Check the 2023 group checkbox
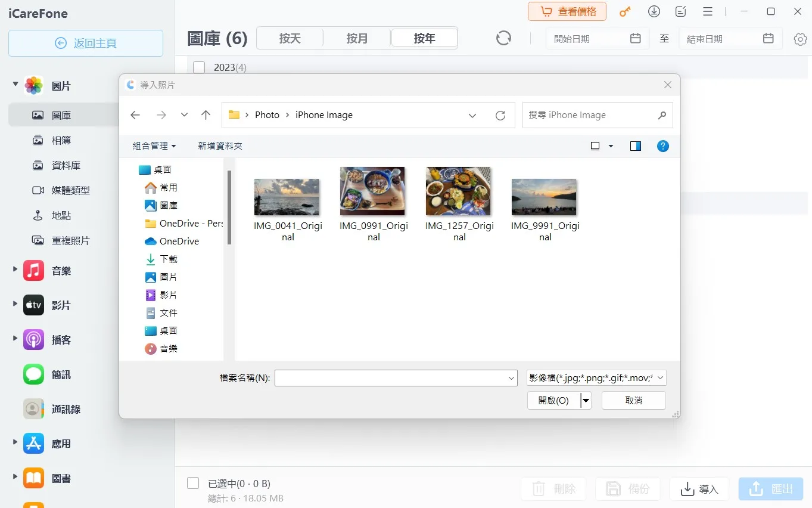 pyautogui.click(x=199, y=67)
